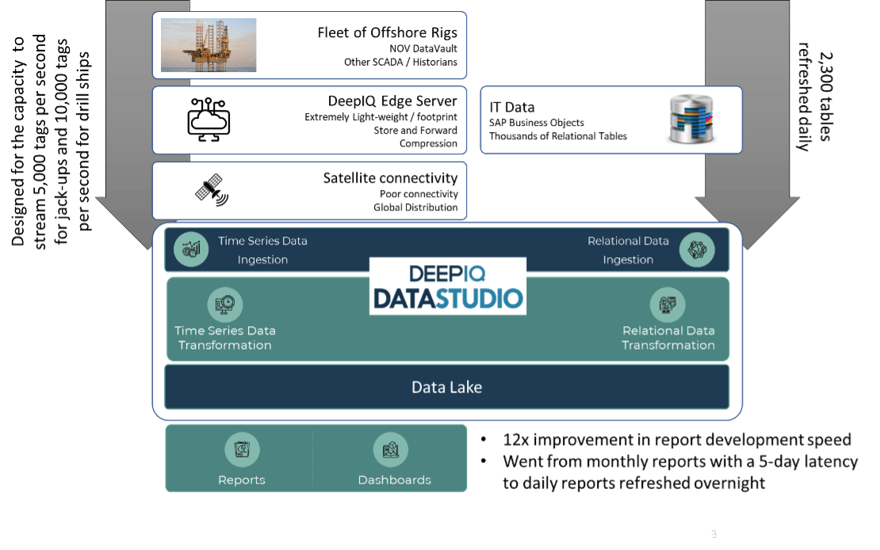This screenshot has height=550, width=880.
Task: Click the 'Relational Data Ingestion' label
Action: (628, 250)
